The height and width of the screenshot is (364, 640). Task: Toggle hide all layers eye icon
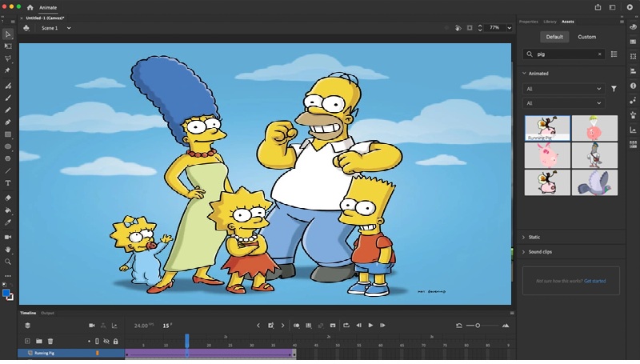coord(106,341)
